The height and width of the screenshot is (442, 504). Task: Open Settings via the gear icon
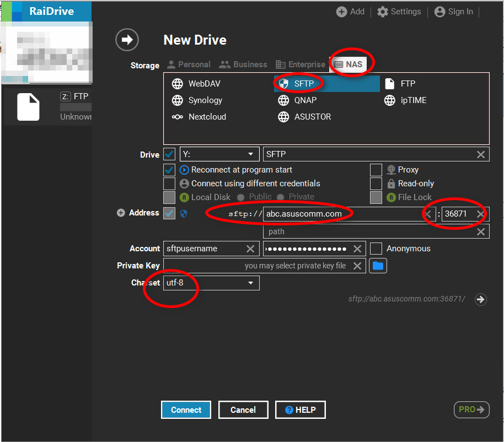(x=383, y=12)
